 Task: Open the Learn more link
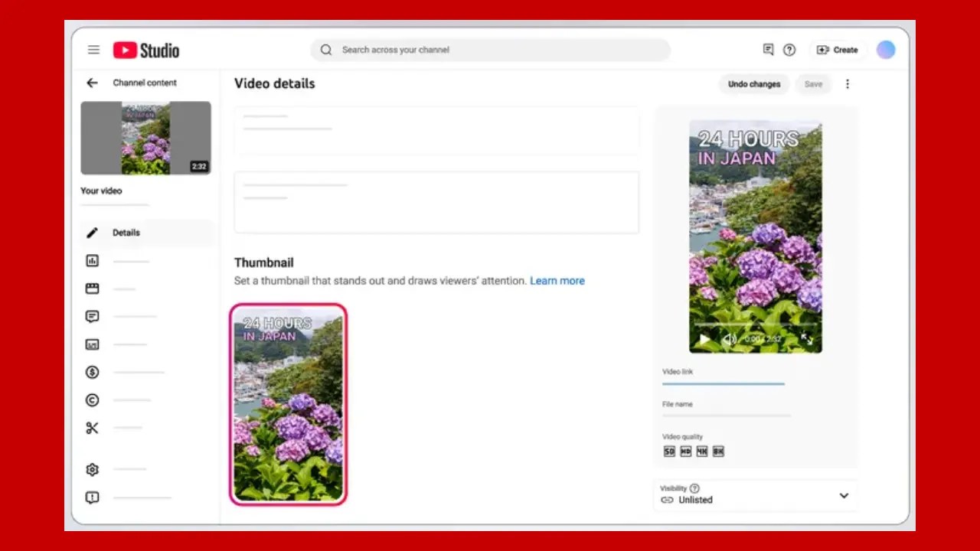point(557,281)
